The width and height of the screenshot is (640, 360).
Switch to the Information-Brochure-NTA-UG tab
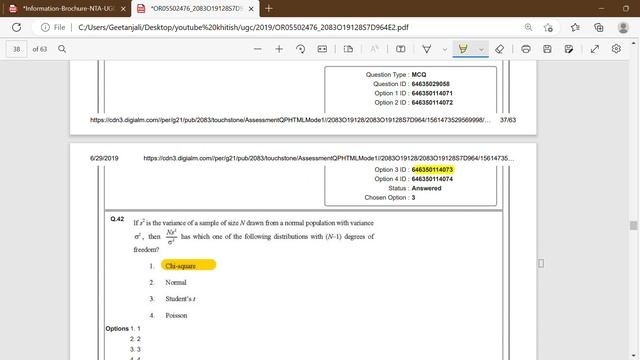[68, 9]
